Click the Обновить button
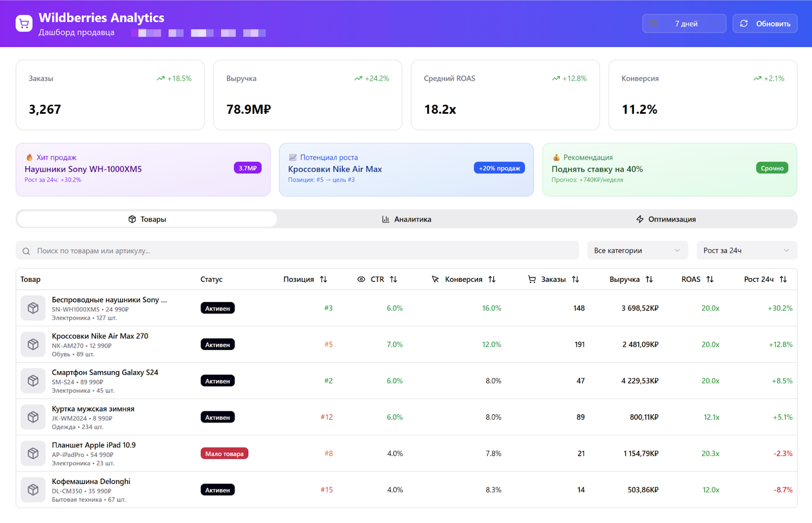The height and width of the screenshot is (523, 812). pos(765,23)
